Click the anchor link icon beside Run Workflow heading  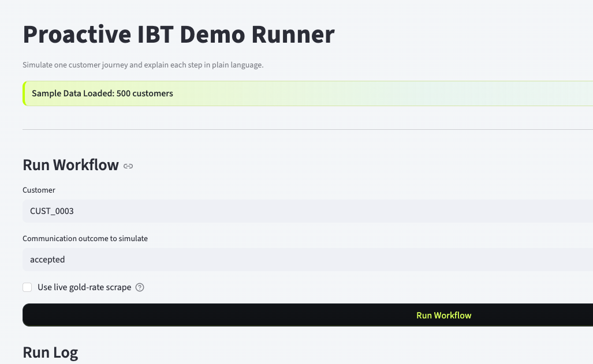[128, 166]
